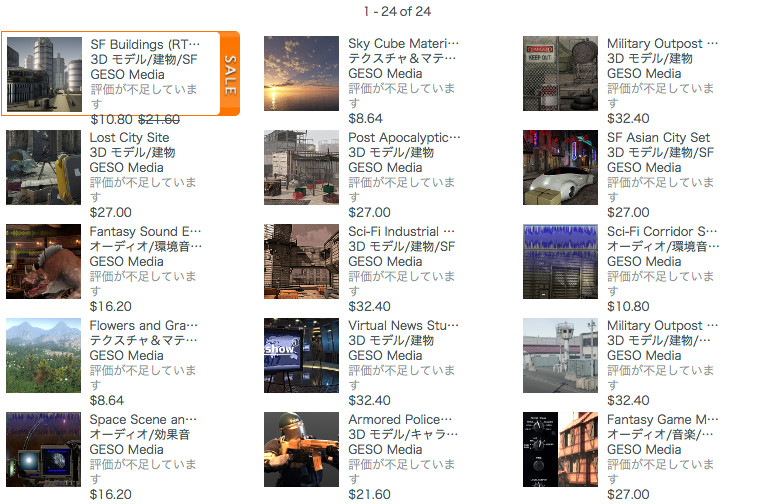The width and height of the screenshot is (763, 504).
Task: Open the SF Asian City Set thumbnail
Action: click(560, 167)
